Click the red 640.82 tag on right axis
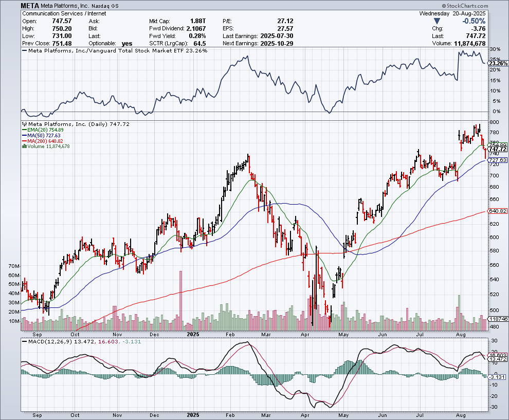This screenshot has height=420, width=509. click(x=498, y=211)
